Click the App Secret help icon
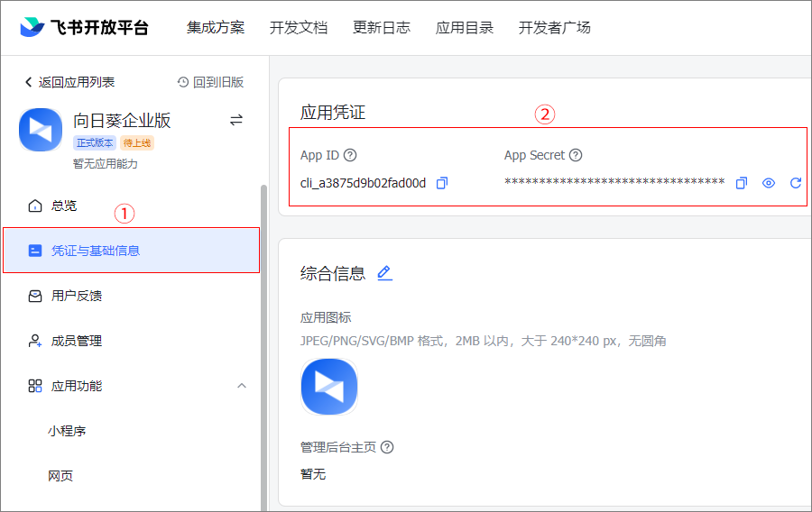This screenshot has height=512, width=812. point(576,155)
